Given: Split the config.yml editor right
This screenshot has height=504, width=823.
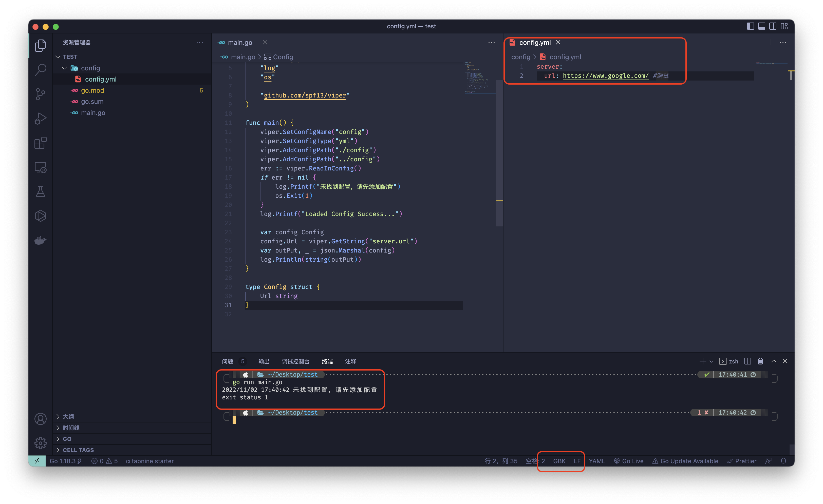Looking at the screenshot, I should point(770,42).
